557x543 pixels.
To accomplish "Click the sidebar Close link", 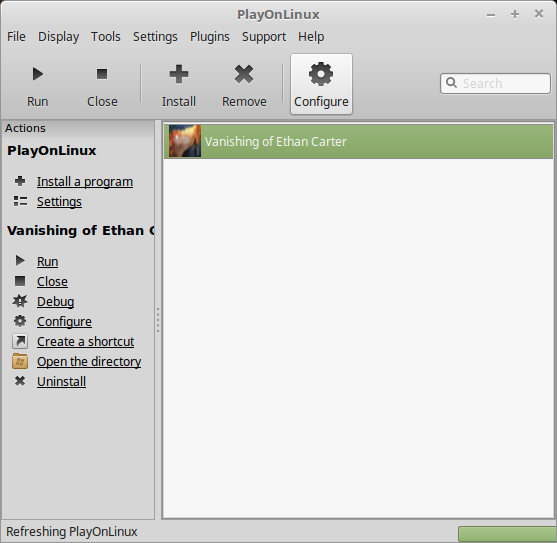I will tap(52, 281).
